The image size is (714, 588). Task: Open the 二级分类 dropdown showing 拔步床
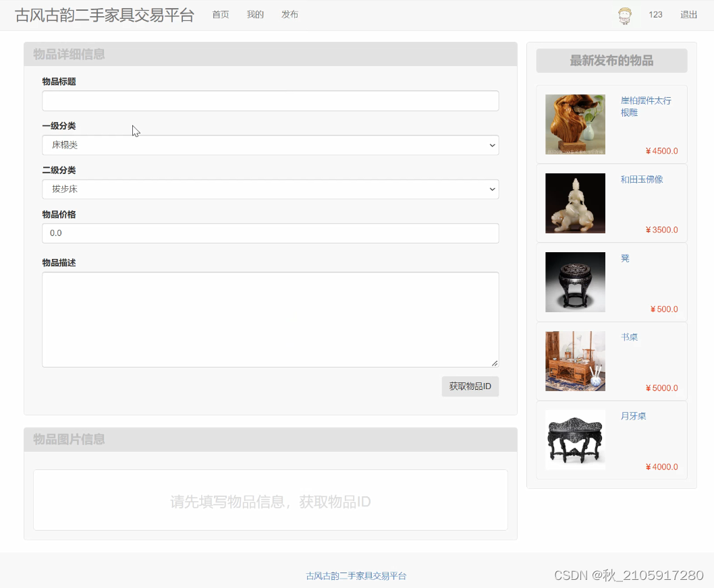point(271,189)
